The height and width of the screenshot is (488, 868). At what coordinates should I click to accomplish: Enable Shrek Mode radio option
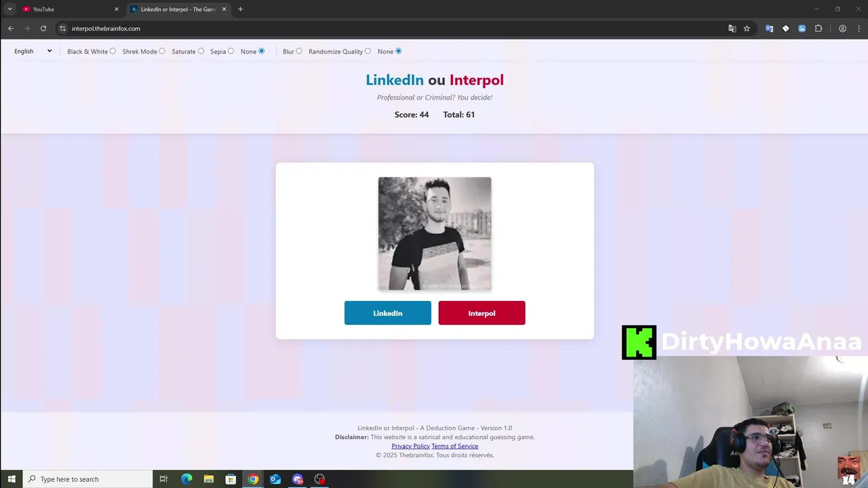(162, 51)
